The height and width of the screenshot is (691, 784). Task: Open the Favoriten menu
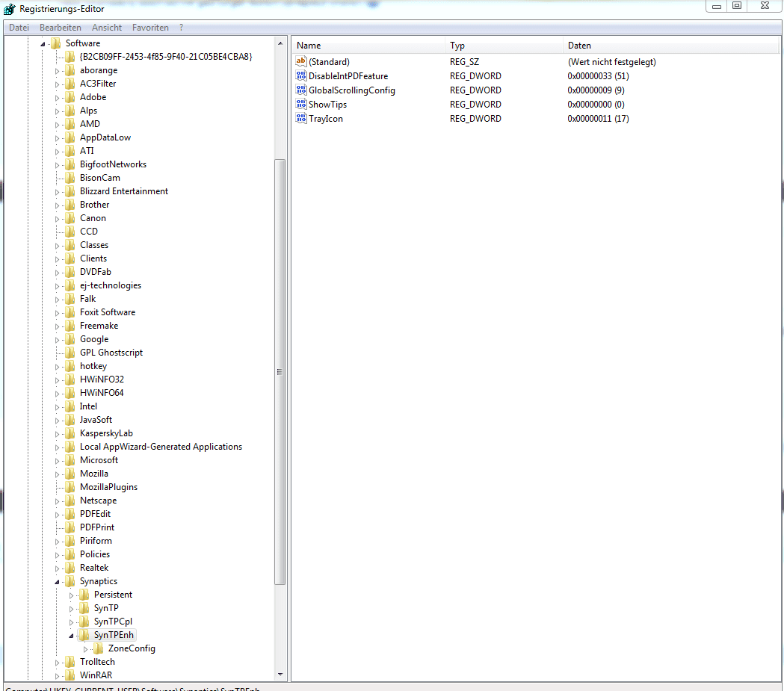tap(150, 28)
